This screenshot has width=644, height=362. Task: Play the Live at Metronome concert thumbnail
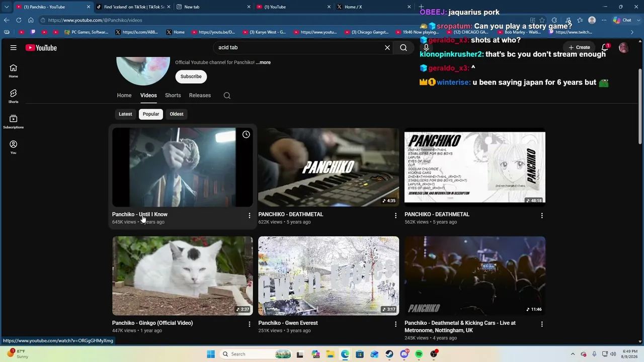[x=475, y=276]
